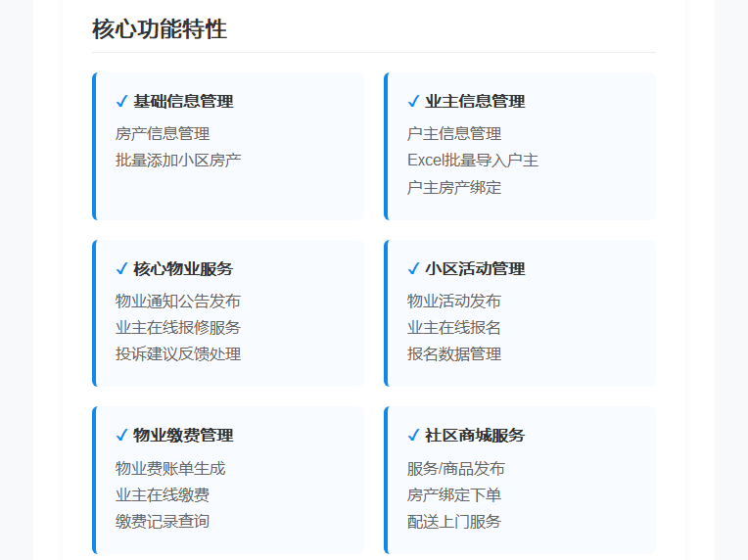Click the checkmark beside 物业缴费管理
Viewport: 748px width, 560px height.
pos(121,435)
